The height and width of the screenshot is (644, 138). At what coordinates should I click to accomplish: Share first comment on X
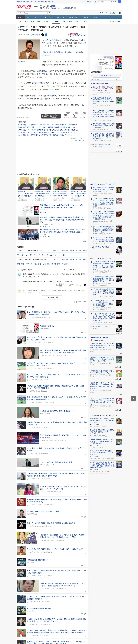pyautogui.click(x=85, y=285)
